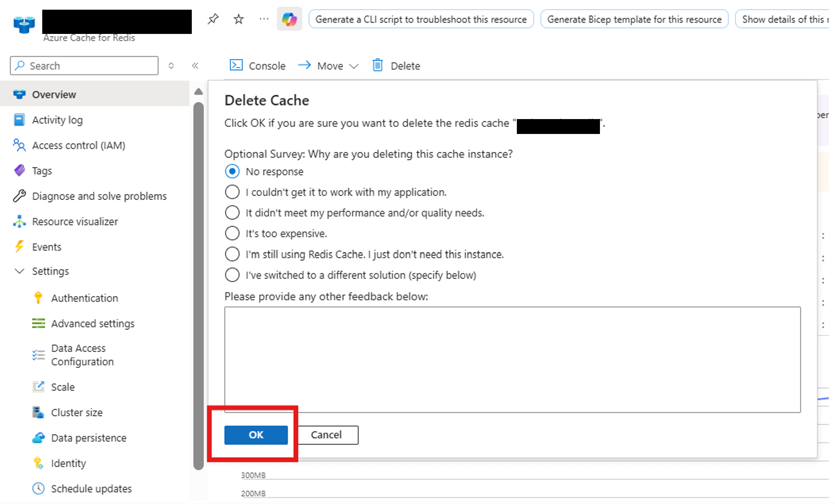Open the Copilot icon button
This screenshot has height=504, width=835.
[289, 19]
